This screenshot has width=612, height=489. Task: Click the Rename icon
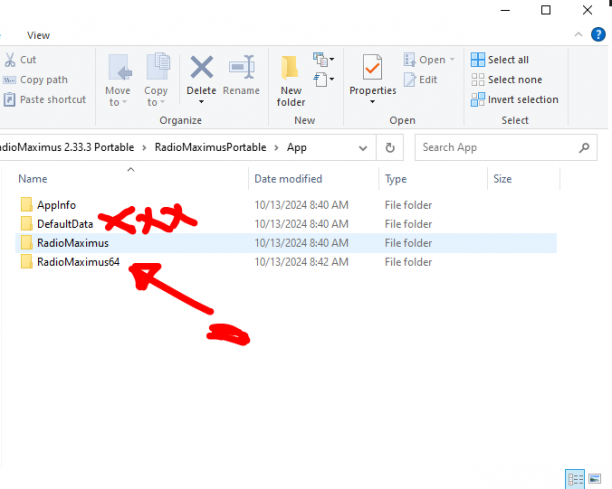point(241,68)
